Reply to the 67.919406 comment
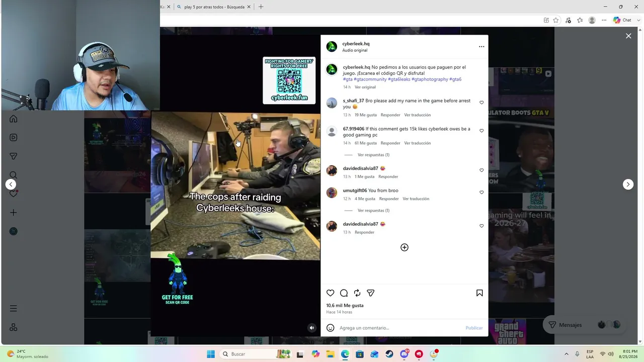The width and height of the screenshot is (644, 362). point(390,143)
